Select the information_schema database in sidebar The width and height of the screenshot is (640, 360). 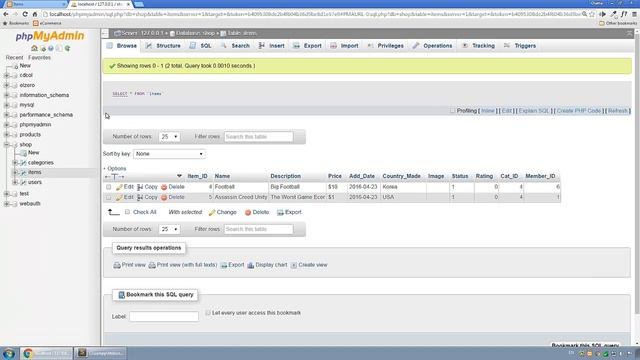click(44, 95)
